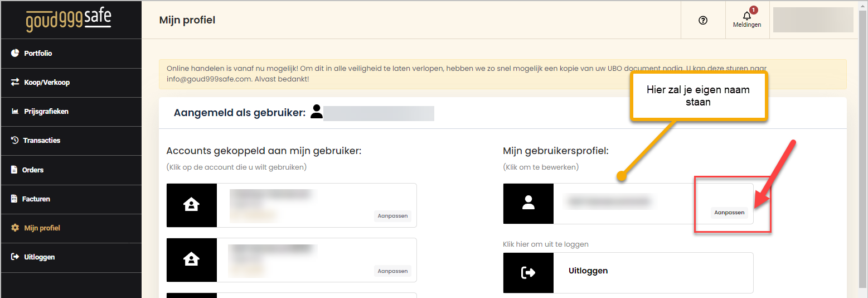The width and height of the screenshot is (868, 298).
Task: Go to Koop/Verkoop menu item
Action: [x=71, y=83]
